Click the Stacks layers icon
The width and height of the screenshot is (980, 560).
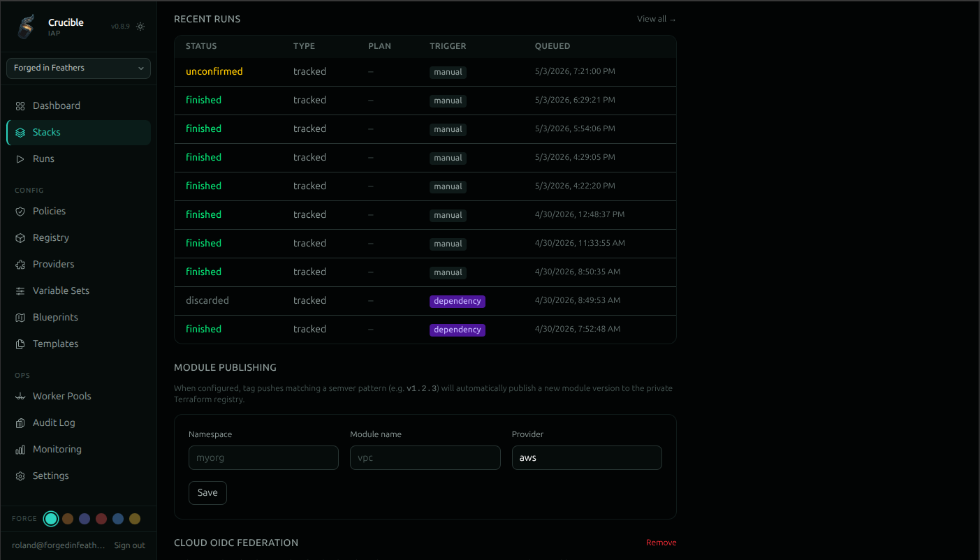[x=20, y=132]
